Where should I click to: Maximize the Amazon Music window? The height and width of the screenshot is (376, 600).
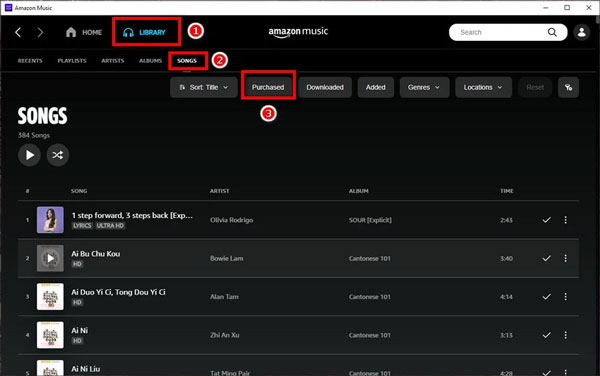pyautogui.click(x=567, y=8)
